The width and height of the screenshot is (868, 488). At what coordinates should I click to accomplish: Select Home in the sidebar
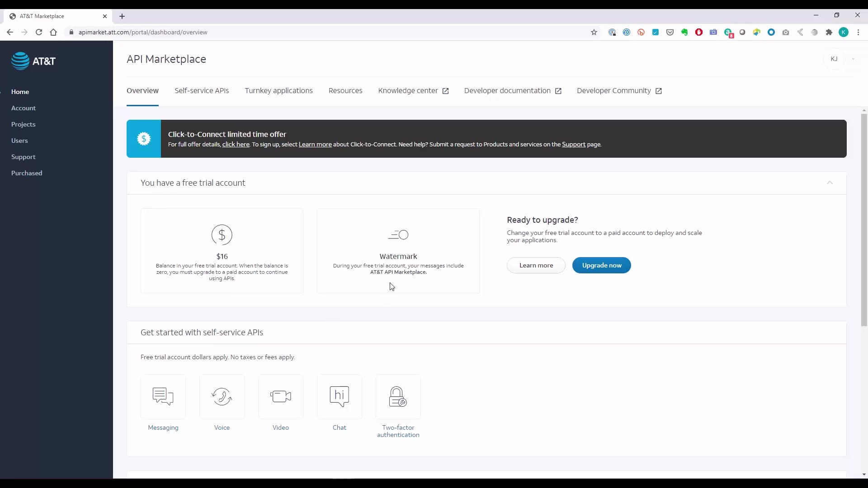pos(20,92)
